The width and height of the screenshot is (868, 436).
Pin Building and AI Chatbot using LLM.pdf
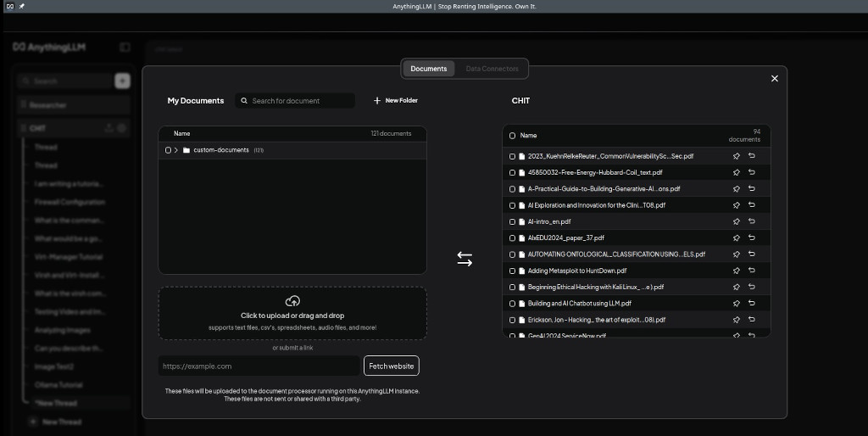coord(737,304)
